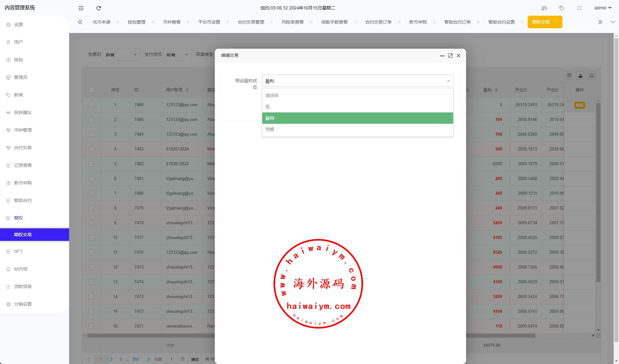
Task: Click the print table icon
Action: (592, 76)
